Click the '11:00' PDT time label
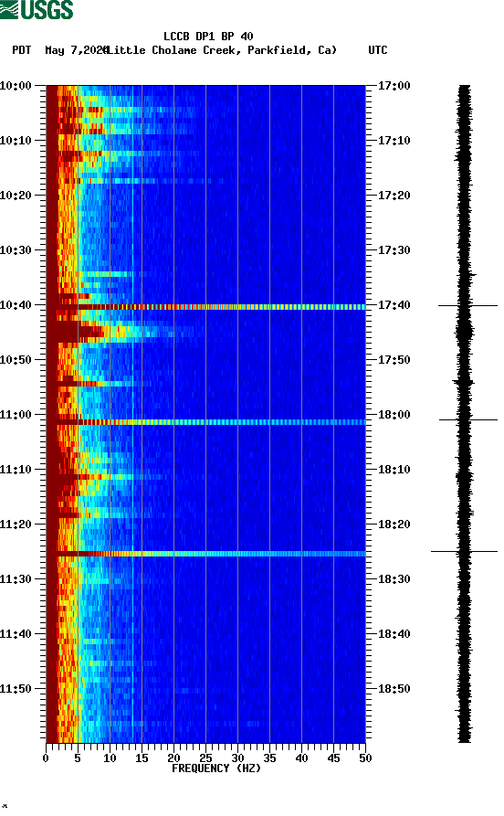The width and height of the screenshot is (504, 816). (16, 415)
